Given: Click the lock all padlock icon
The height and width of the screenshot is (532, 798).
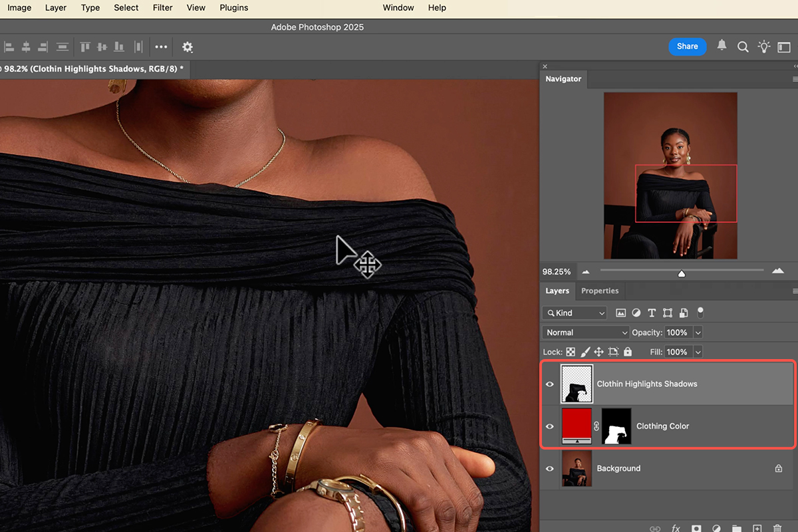Looking at the screenshot, I should [x=628, y=352].
